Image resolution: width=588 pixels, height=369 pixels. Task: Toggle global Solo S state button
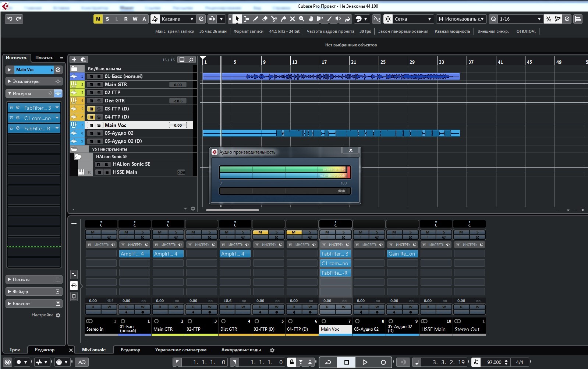[107, 19]
